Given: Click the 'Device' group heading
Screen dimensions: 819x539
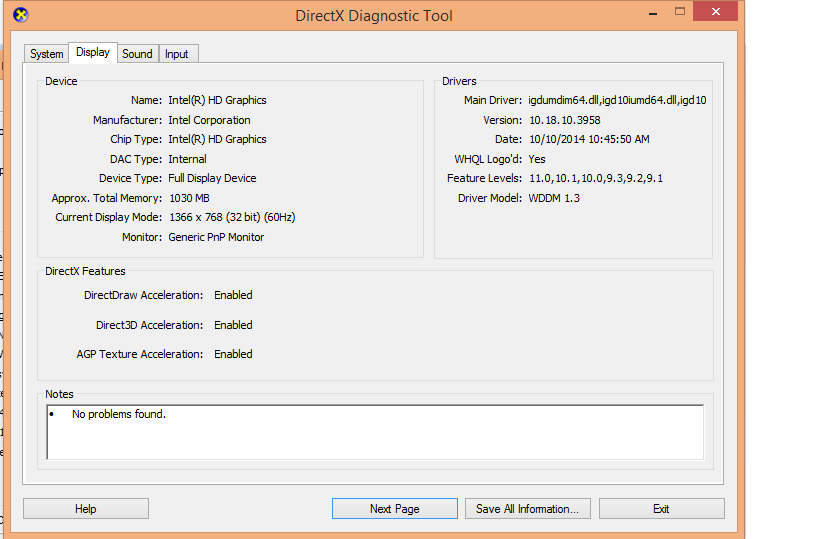Looking at the screenshot, I should pyautogui.click(x=61, y=81).
